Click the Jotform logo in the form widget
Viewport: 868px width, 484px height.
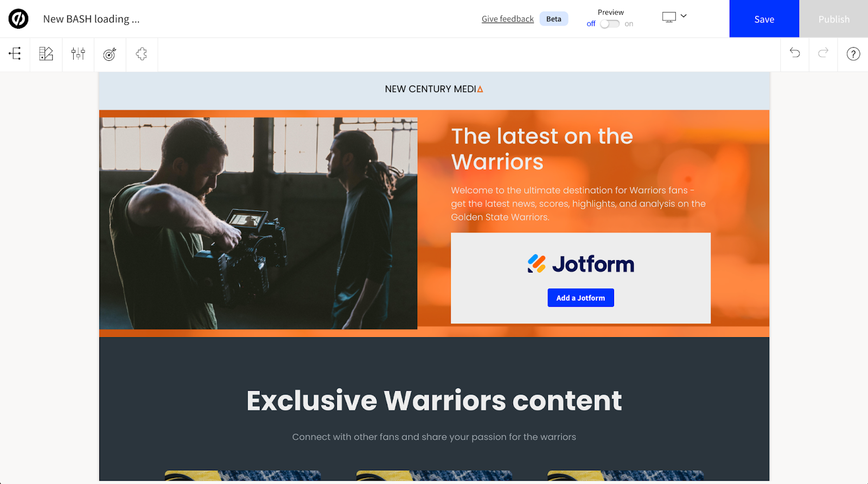[581, 264]
